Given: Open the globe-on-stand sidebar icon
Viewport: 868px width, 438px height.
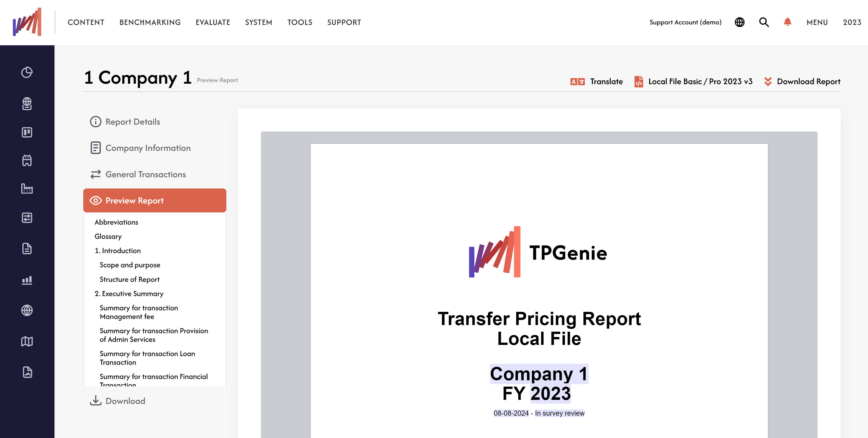Looking at the screenshot, I should tap(27, 104).
